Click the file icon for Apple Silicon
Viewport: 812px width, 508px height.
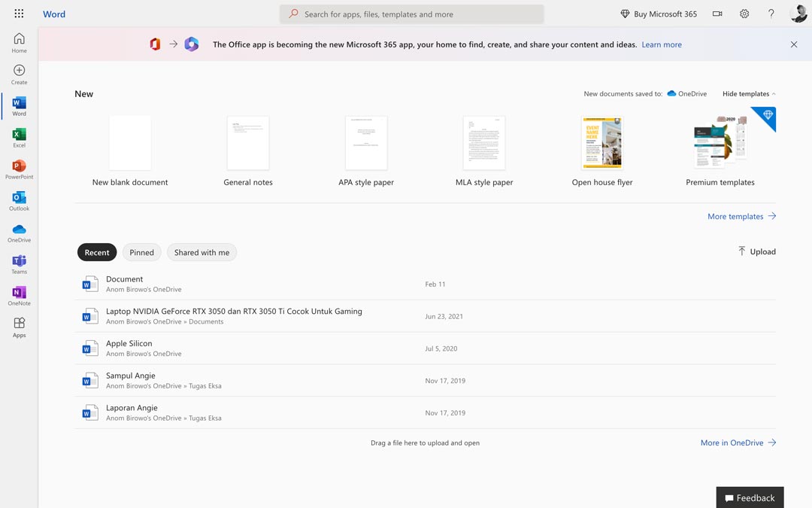coord(90,348)
